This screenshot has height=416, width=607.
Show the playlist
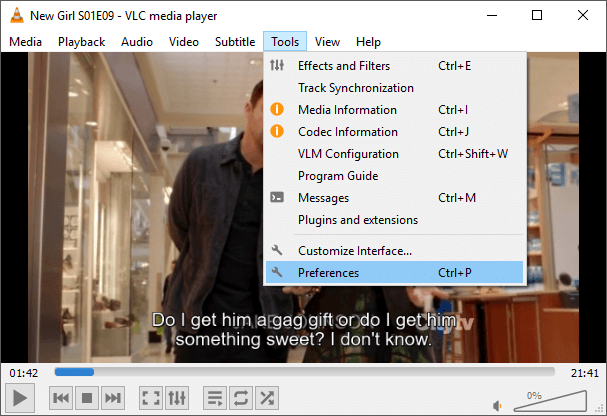pyautogui.click(x=215, y=398)
